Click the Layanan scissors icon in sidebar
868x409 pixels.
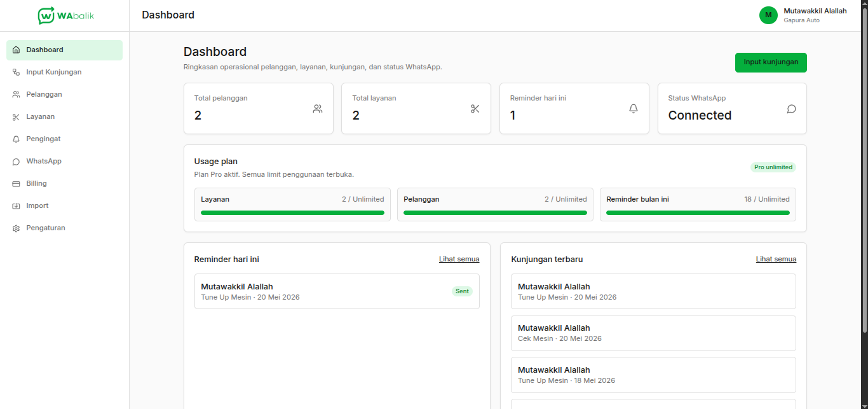[16, 116]
